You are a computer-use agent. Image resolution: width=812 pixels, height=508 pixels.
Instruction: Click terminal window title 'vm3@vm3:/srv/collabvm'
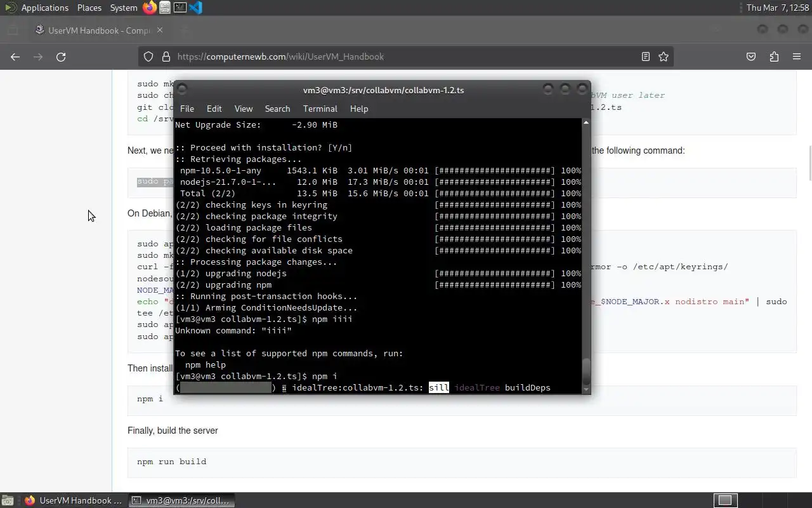coord(383,90)
